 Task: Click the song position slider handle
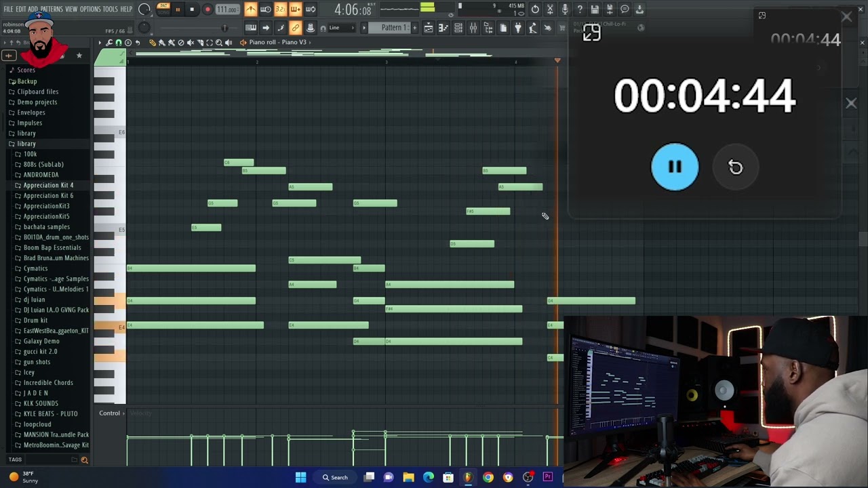point(225,28)
